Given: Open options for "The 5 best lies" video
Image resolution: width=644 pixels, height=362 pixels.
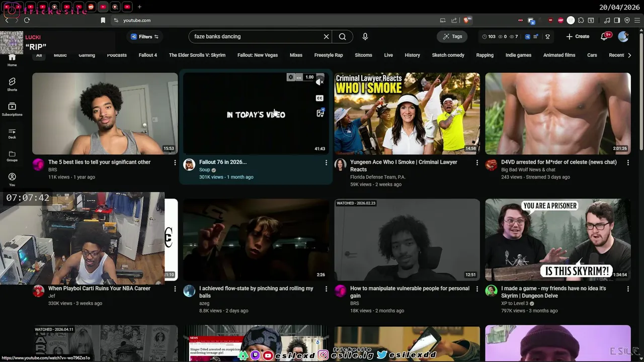Looking at the screenshot, I should point(175,162).
